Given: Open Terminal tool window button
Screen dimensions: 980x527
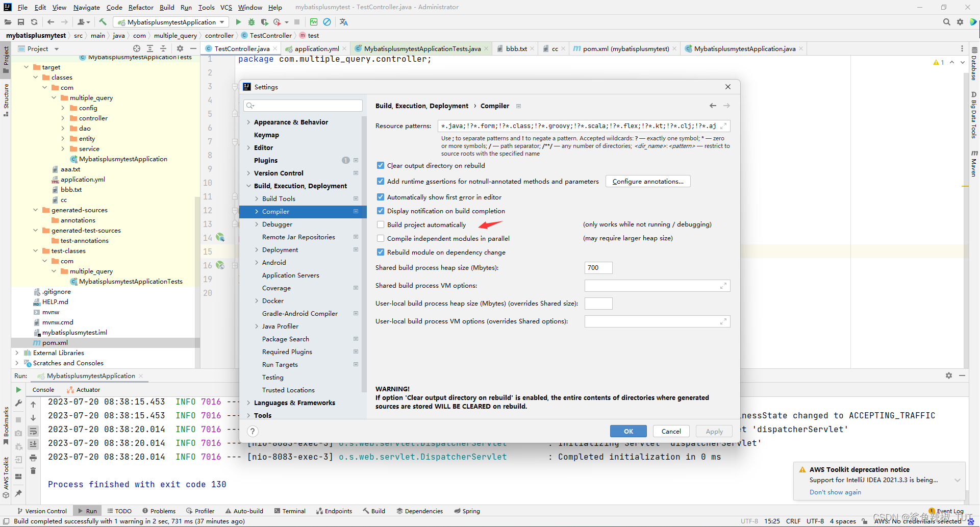Looking at the screenshot, I should (x=290, y=511).
